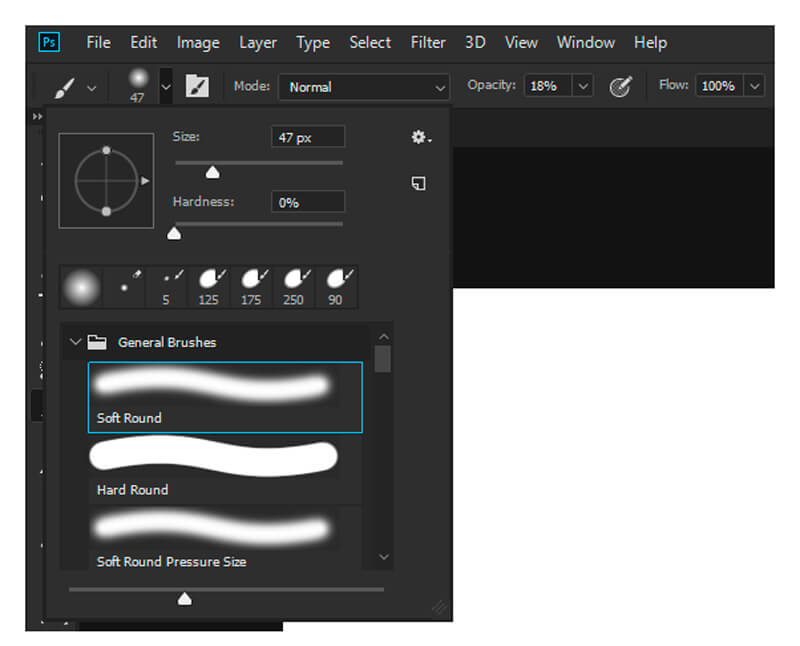Toggle pressure for opacity icon
The width and height of the screenshot is (800, 646).
[x=620, y=86]
